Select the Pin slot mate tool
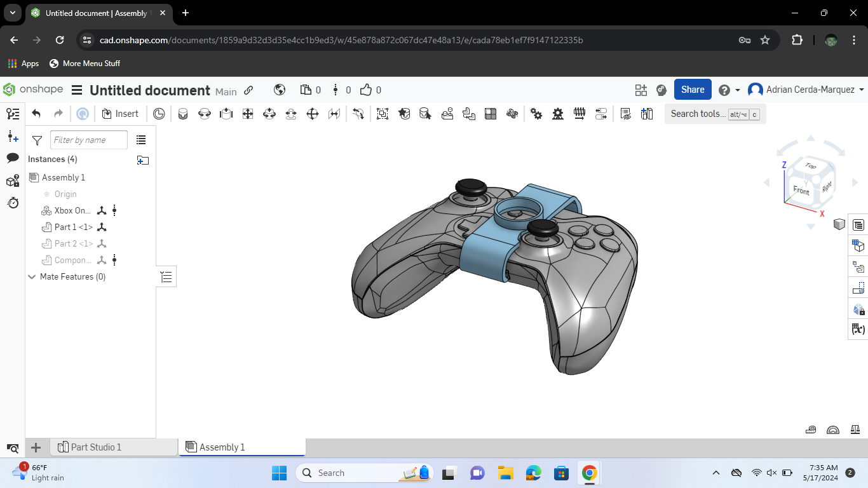Screen dimensions: 868x488 pos(291,114)
